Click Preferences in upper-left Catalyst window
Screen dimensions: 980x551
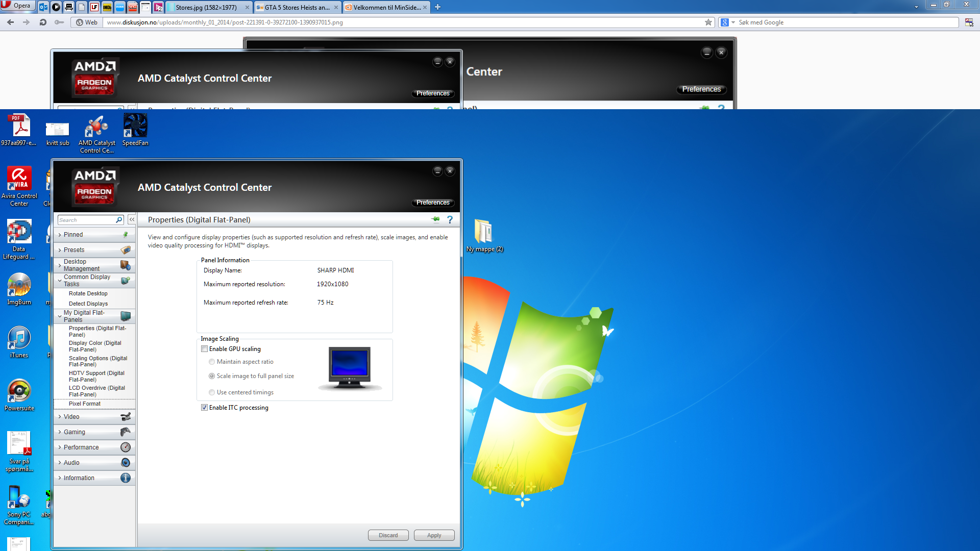tap(433, 93)
